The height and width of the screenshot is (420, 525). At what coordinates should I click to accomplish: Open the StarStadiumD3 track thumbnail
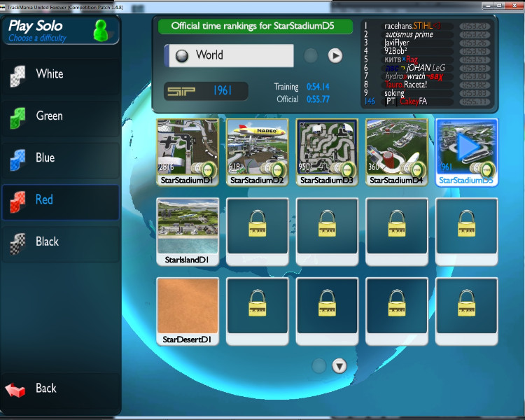326,148
